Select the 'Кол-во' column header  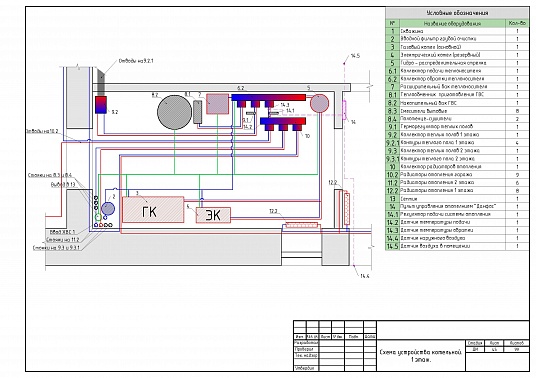(x=517, y=23)
